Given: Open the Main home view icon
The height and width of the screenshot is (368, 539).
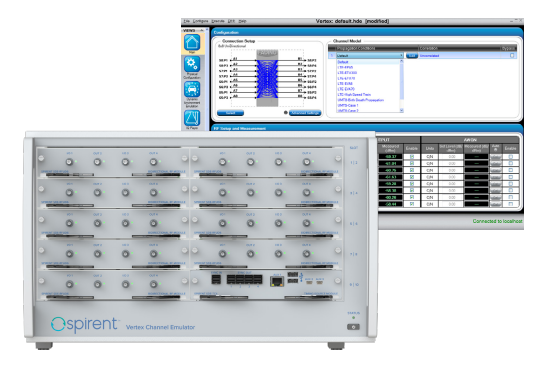Looking at the screenshot, I should tap(192, 43).
